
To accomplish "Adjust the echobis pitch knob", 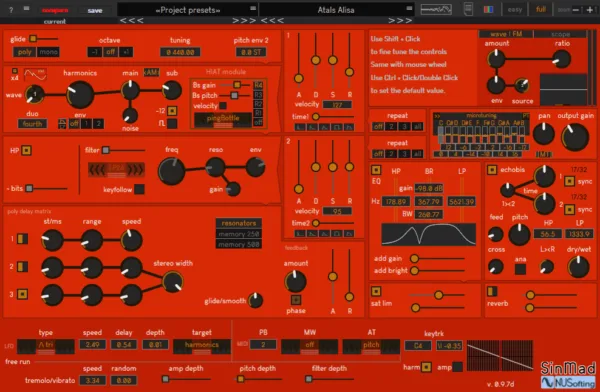I will [519, 234].
